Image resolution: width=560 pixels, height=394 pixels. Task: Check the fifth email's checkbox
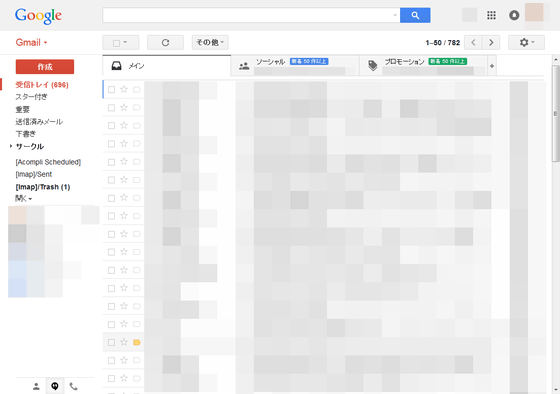(x=111, y=162)
